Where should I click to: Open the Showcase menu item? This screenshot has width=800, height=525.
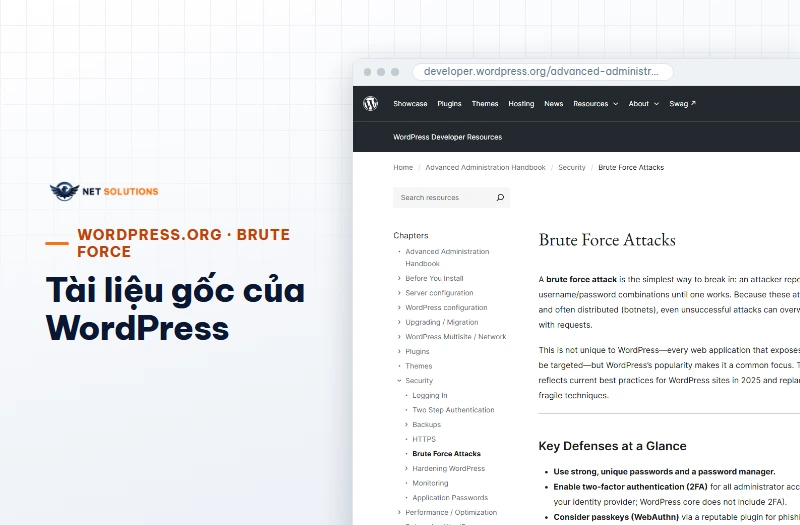click(410, 104)
